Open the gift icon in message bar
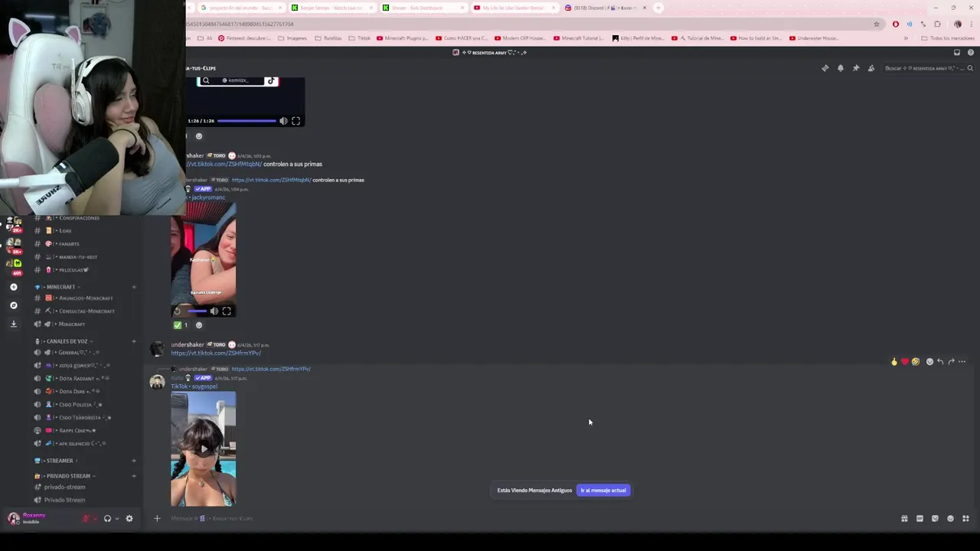Image resolution: width=980 pixels, height=551 pixels. [x=904, y=519]
